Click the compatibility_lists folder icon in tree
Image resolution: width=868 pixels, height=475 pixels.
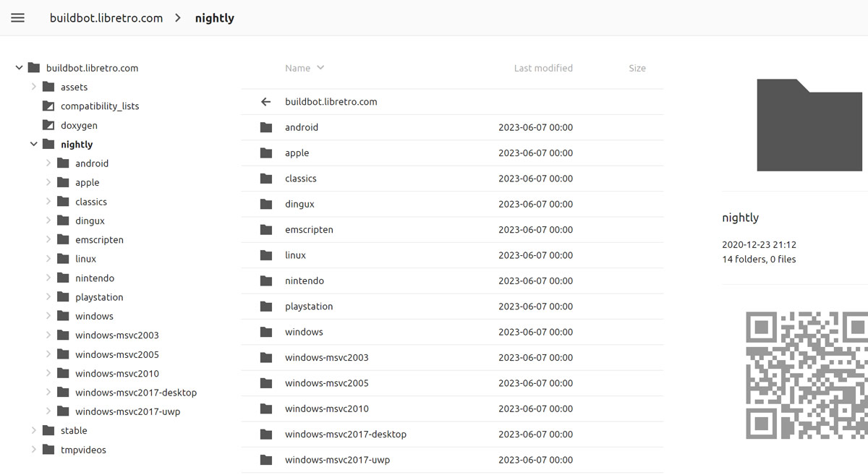coord(48,106)
